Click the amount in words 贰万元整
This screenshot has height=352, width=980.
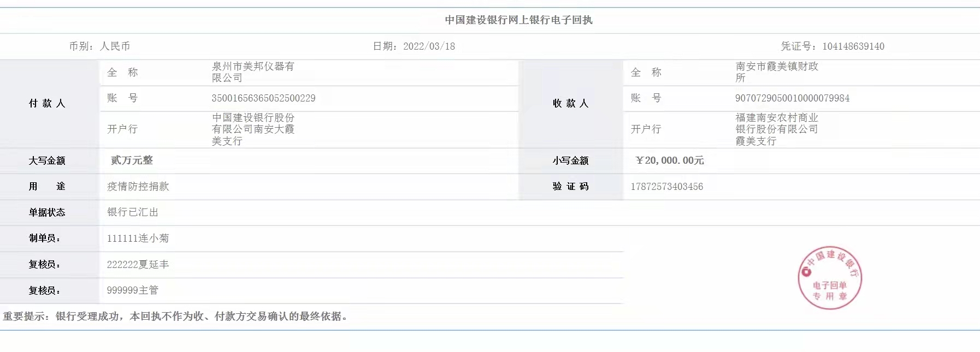(x=132, y=160)
